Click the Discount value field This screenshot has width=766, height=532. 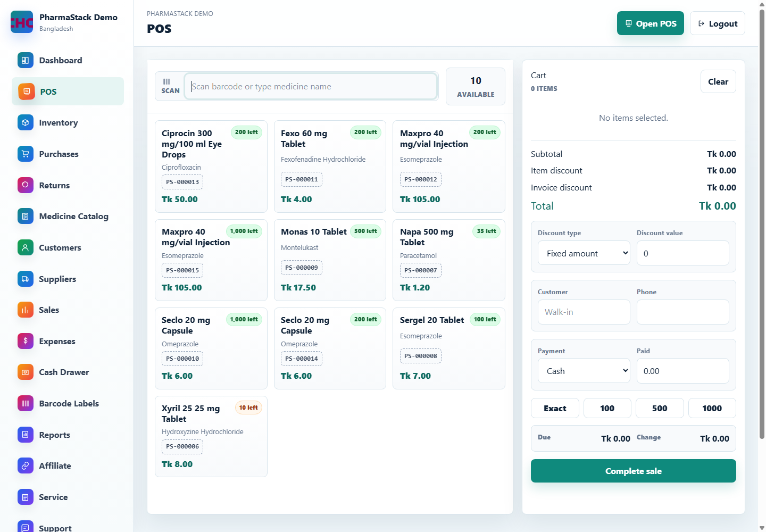pyautogui.click(x=682, y=253)
